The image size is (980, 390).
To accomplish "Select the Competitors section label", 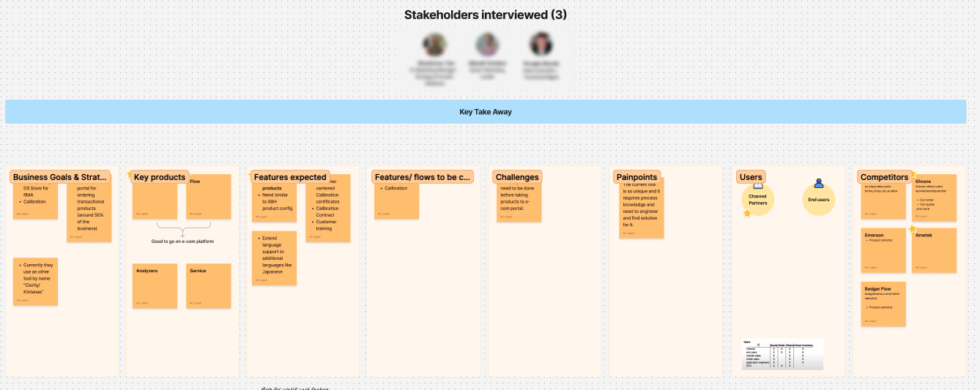I will [x=884, y=177].
